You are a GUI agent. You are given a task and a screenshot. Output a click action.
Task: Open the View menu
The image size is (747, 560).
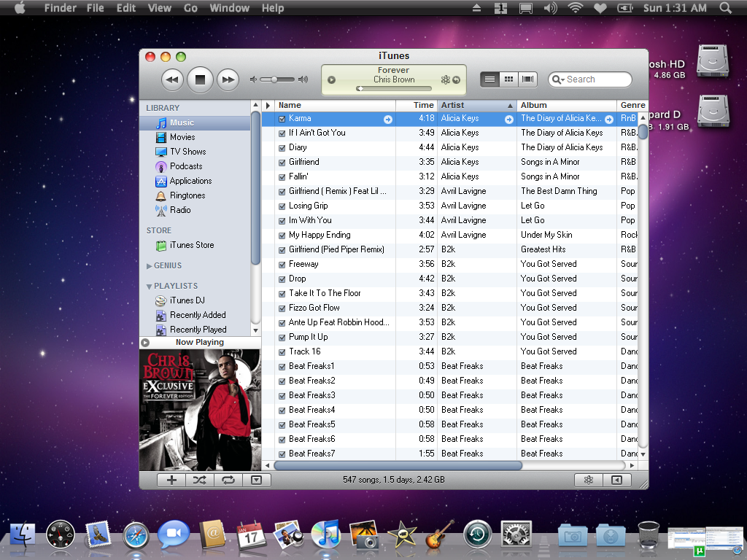159,8
